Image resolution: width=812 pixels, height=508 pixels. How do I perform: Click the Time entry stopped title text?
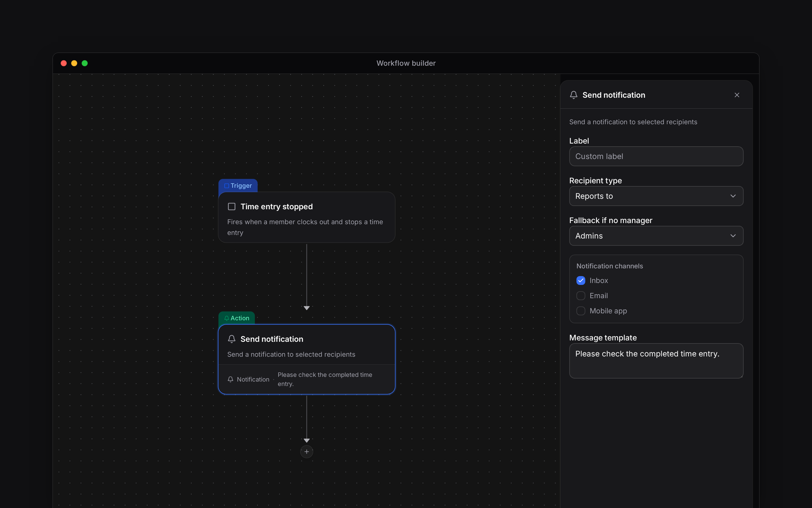[x=276, y=207]
